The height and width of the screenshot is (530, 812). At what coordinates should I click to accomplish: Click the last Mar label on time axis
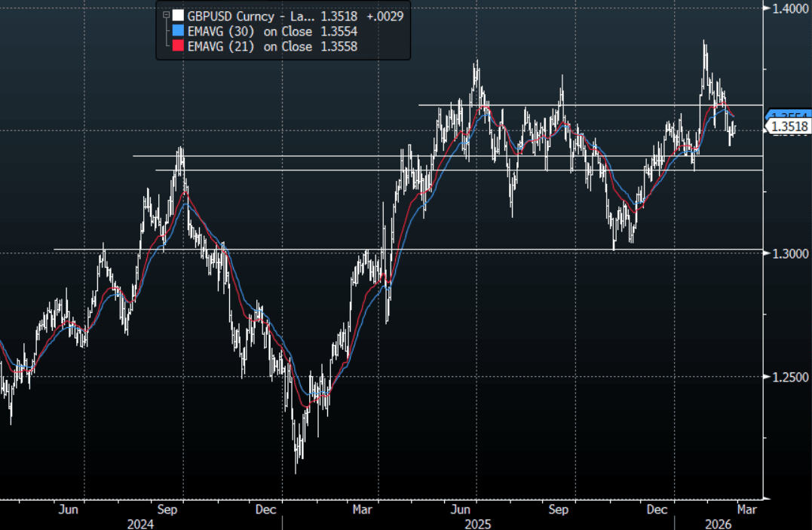point(746,509)
